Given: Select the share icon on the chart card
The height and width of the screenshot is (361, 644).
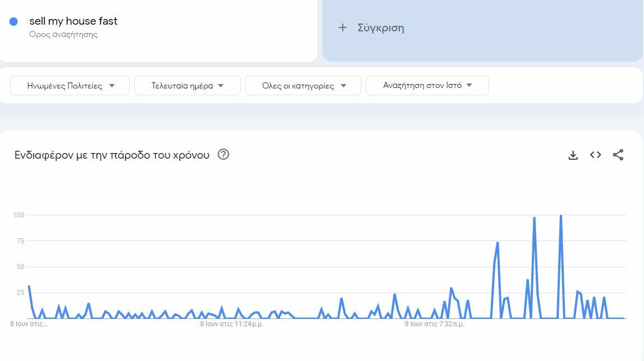Looking at the screenshot, I should [x=618, y=155].
